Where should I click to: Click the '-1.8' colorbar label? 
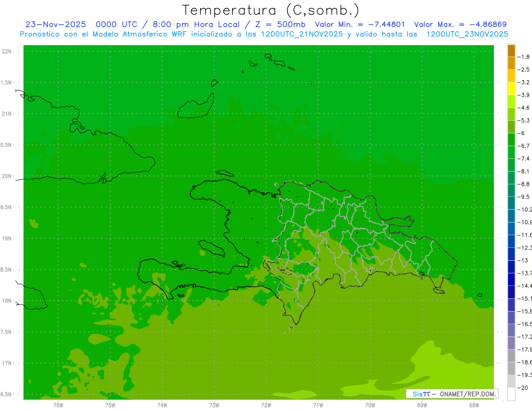(x=524, y=57)
